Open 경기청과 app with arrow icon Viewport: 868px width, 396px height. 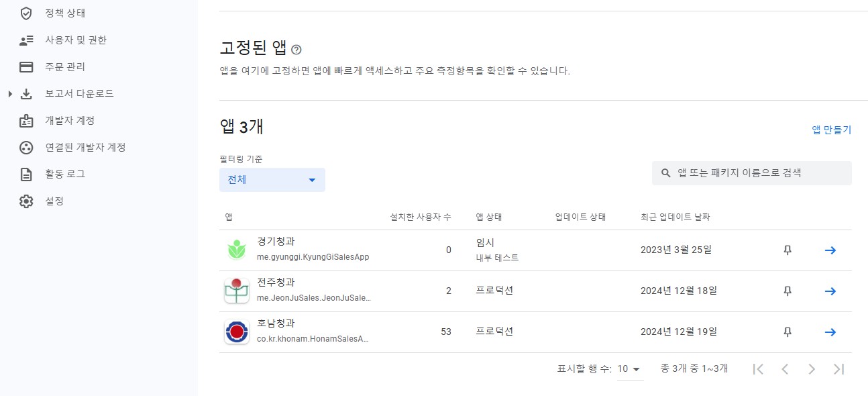830,250
